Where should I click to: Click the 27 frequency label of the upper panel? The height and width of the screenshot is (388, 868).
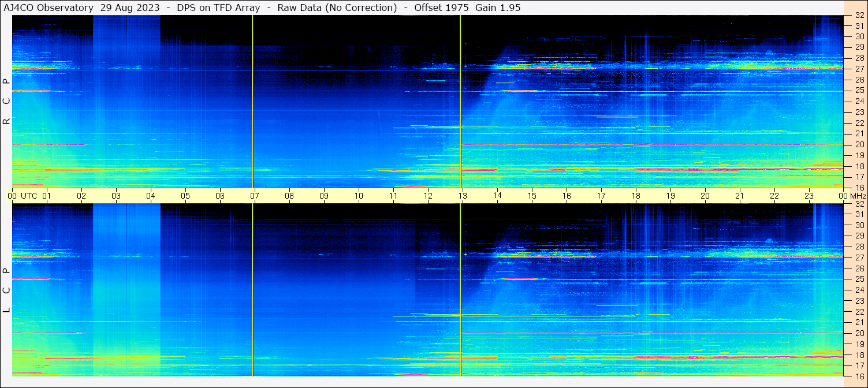pyautogui.click(x=859, y=69)
